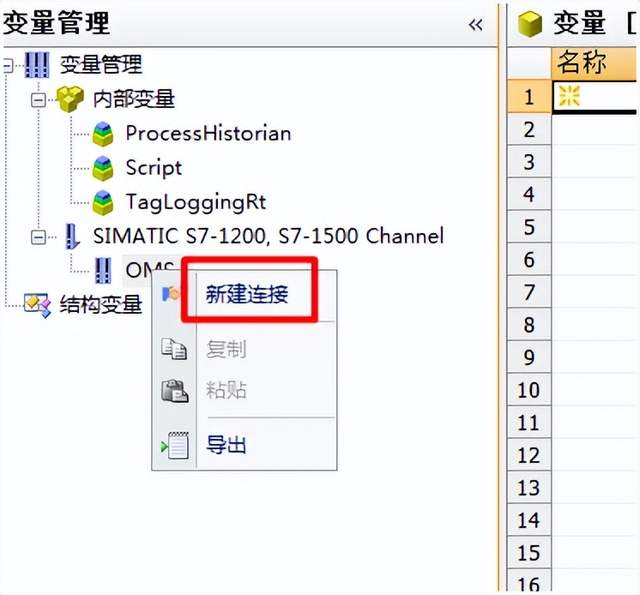
Task: Select row header 1 in variable table
Action: coord(529,96)
